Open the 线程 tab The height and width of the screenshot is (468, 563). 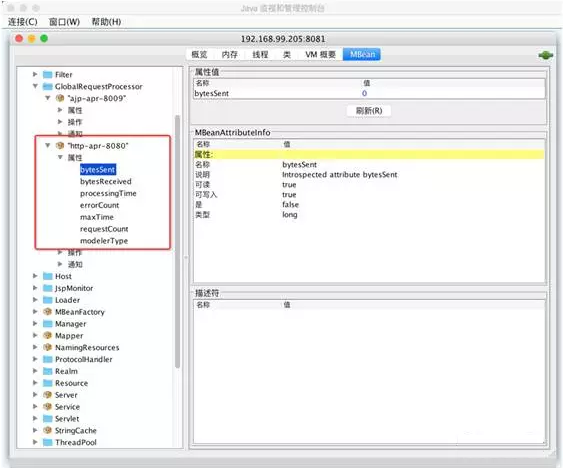click(x=260, y=55)
